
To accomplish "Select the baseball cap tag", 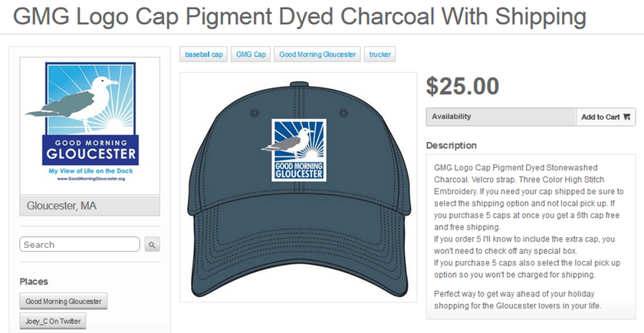I will click(x=204, y=54).
